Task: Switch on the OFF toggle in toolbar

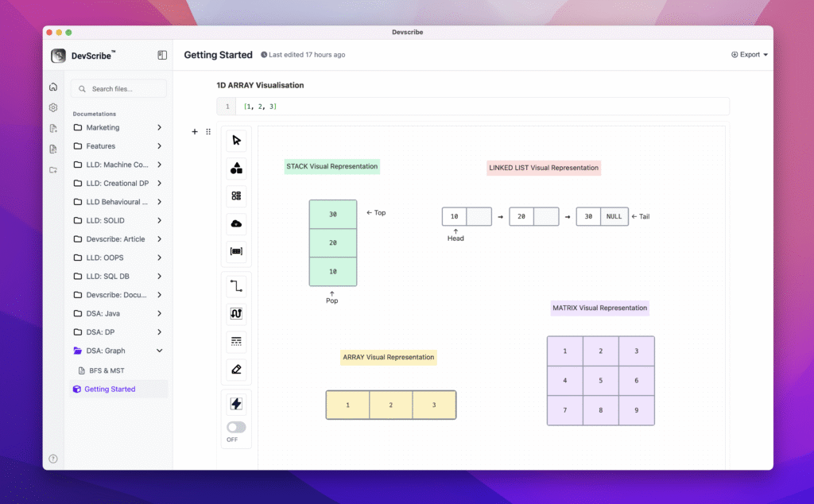Action: 236,427
